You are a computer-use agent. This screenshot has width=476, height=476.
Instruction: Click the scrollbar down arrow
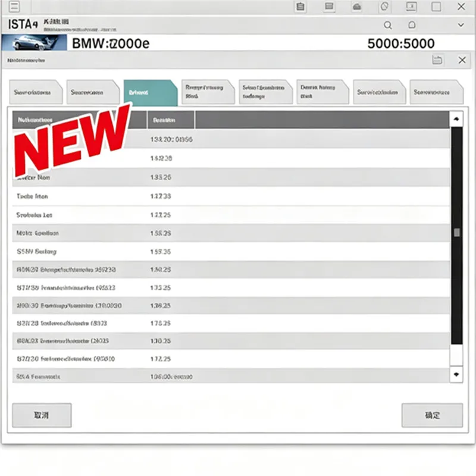[456, 374]
